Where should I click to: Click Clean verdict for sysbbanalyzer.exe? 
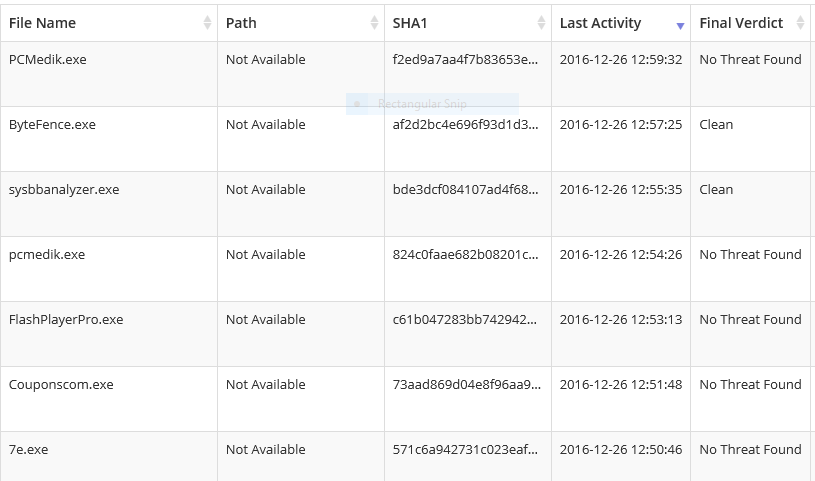[716, 190]
